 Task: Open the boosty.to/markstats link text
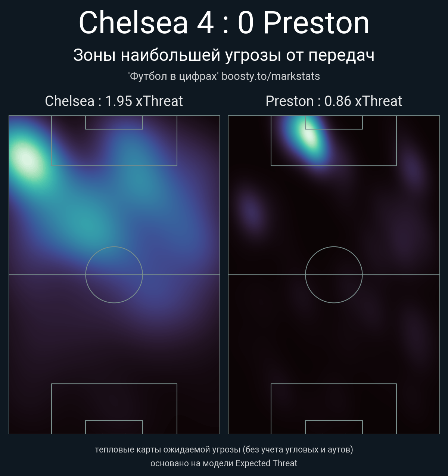271,76
